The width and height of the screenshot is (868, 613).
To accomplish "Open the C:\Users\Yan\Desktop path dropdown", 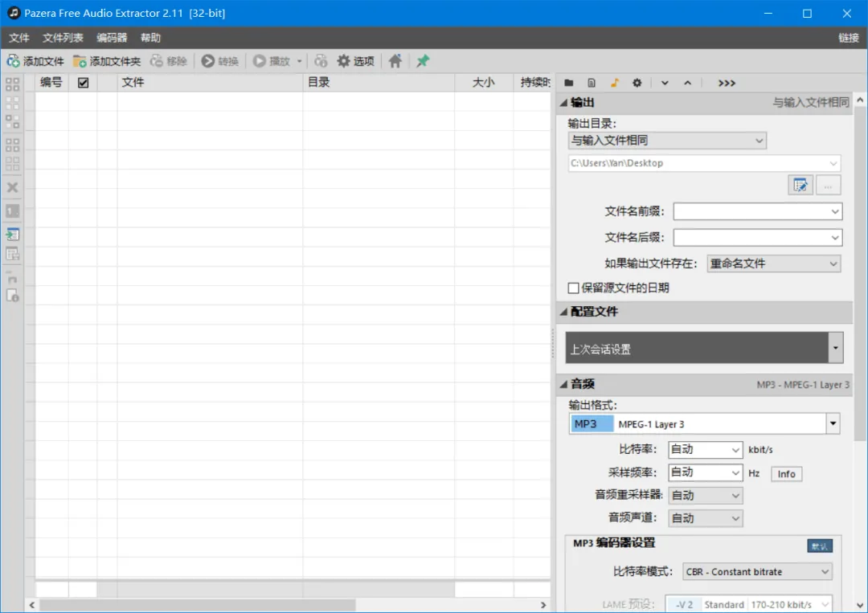I will [x=704, y=163].
